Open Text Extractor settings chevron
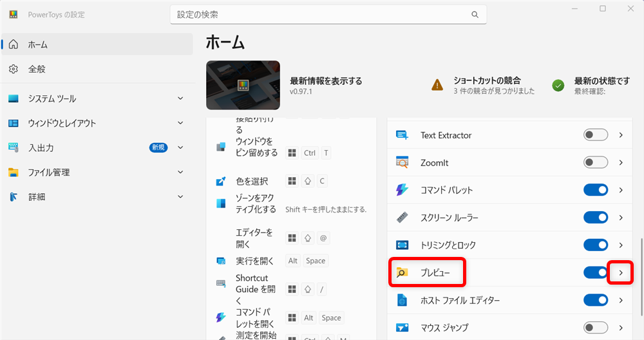This screenshot has height=340, width=644. tap(621, 135)
